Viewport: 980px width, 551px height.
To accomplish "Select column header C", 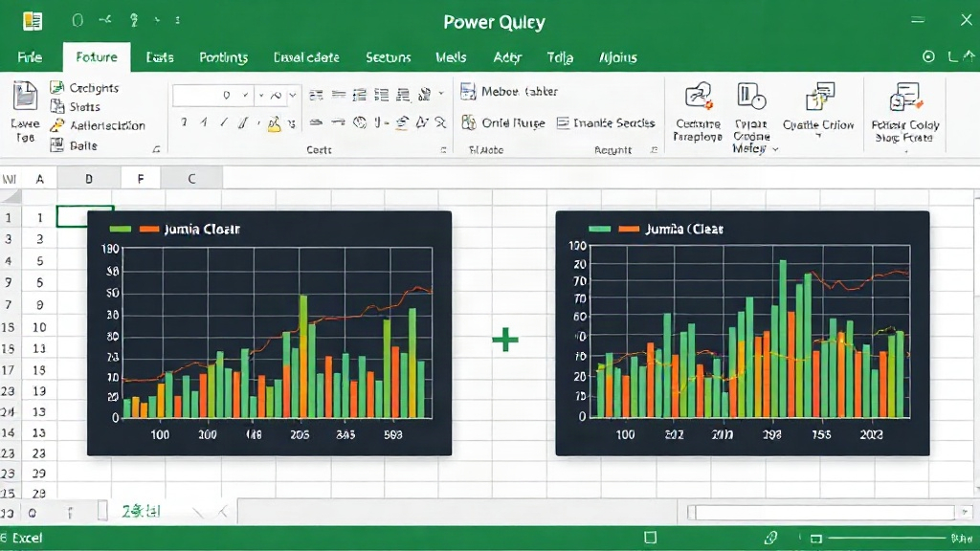I will pos(191,179).
